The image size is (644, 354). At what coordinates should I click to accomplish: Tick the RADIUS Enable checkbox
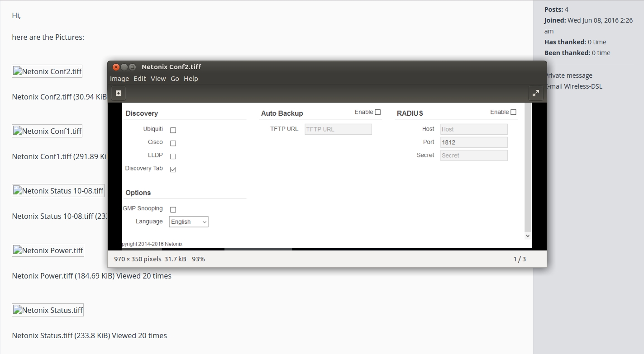tap(513, 112)
